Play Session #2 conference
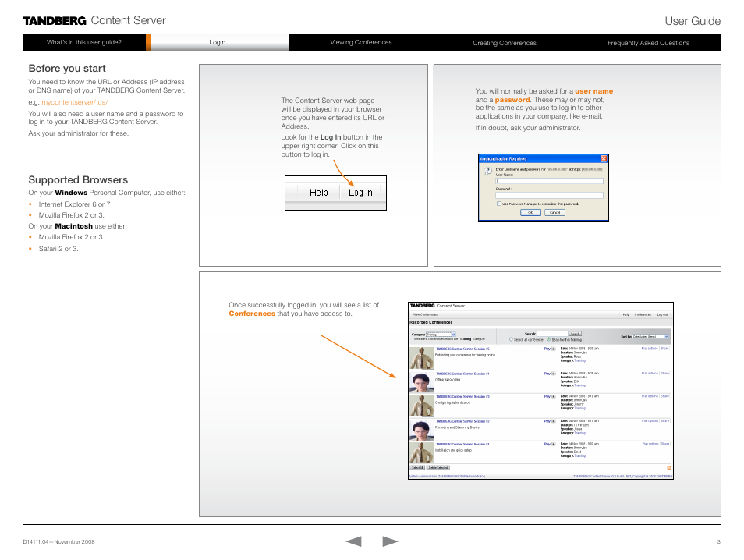The image size is (744, 560). tap(550, 421)
